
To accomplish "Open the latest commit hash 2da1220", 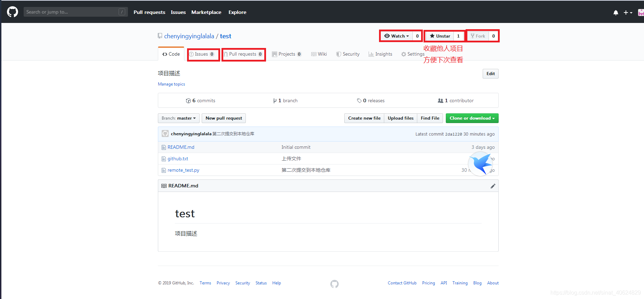I will point(453,134).
